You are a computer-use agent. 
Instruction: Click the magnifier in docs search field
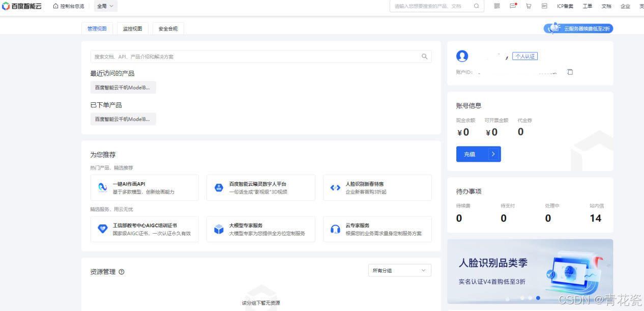pos(424,56)
